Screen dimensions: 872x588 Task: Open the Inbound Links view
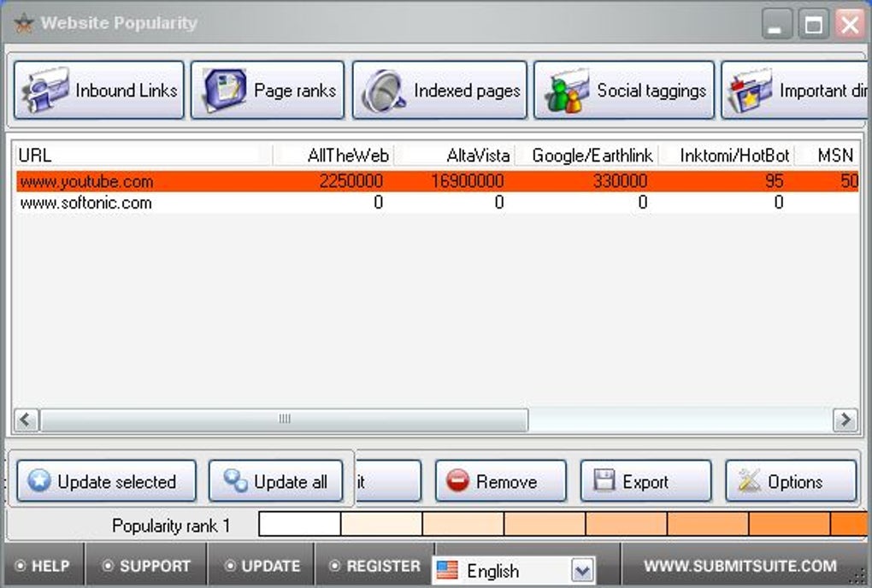tap(99, 90)
